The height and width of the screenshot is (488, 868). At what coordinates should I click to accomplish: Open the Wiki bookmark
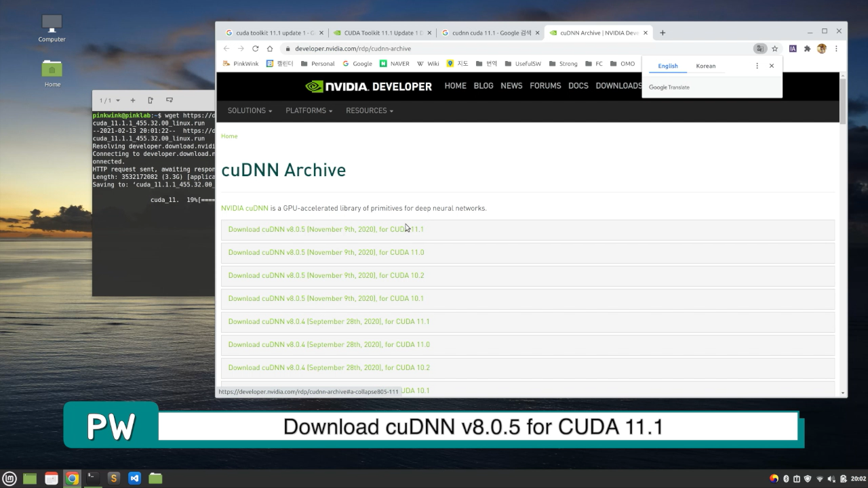tap(428, 64)
